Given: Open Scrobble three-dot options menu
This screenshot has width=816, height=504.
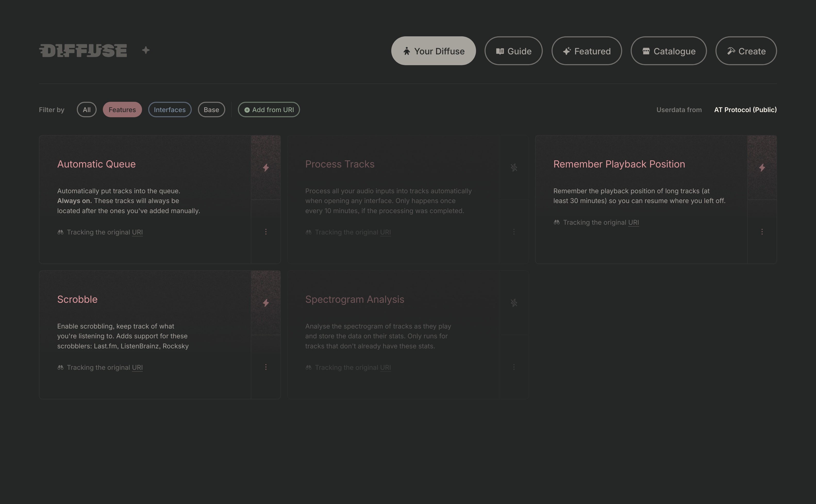Looking at the screenshot, I should pos(266,367).
